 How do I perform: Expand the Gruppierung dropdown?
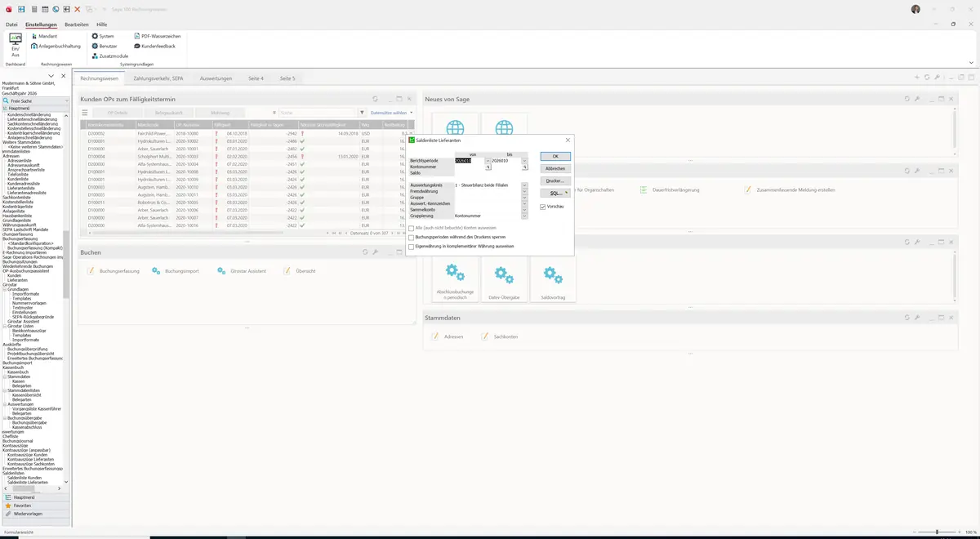point(524,216)
